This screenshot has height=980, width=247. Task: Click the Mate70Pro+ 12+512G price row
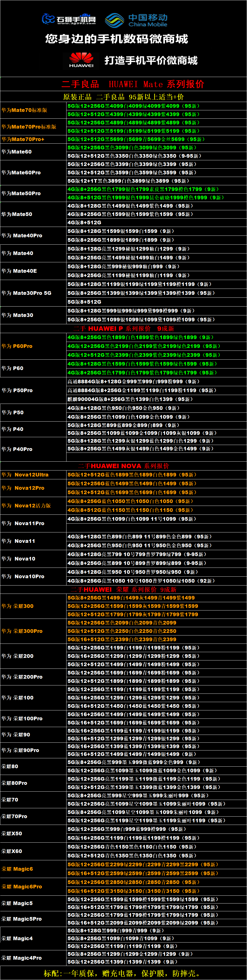point(157,139)
